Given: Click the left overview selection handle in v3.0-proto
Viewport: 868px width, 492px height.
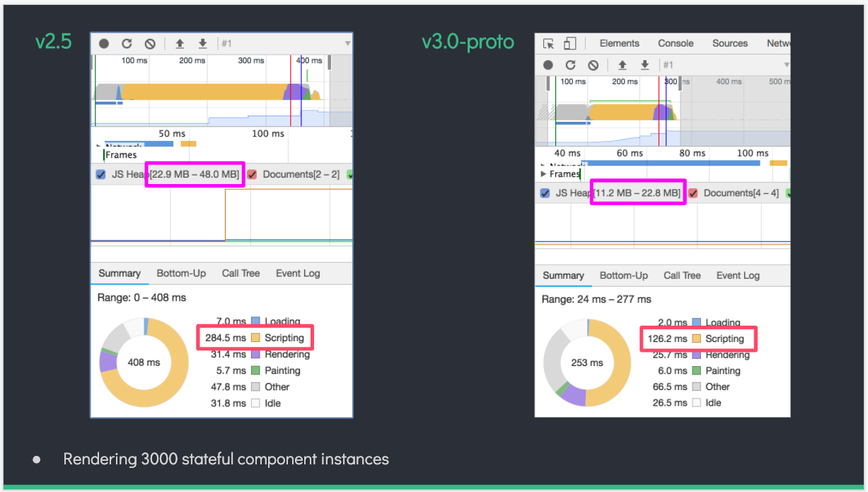Looking at the screenshot, I should click(548, 83).
